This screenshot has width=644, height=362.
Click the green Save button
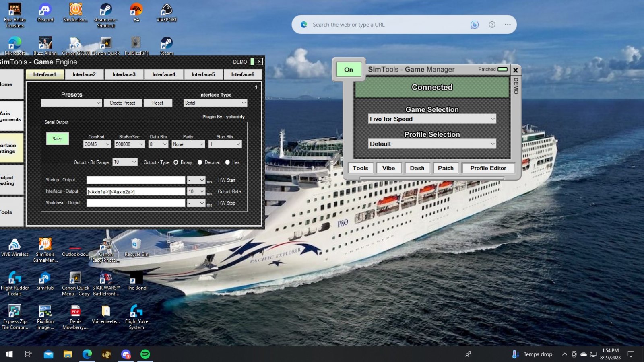pos(57,139)
